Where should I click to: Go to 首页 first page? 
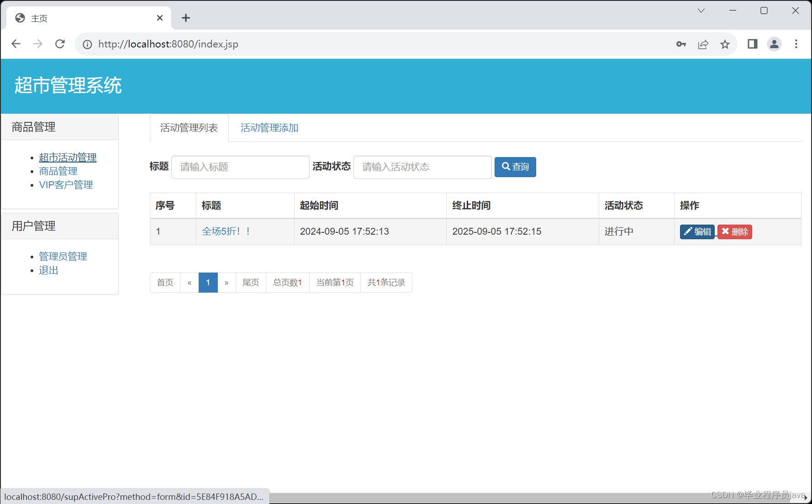165,283
